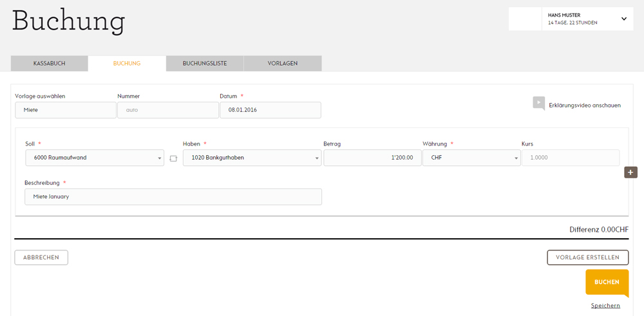Screen dimensions: 644x316
Task: Click the Speichern link
Action: [x=605, y=306]
